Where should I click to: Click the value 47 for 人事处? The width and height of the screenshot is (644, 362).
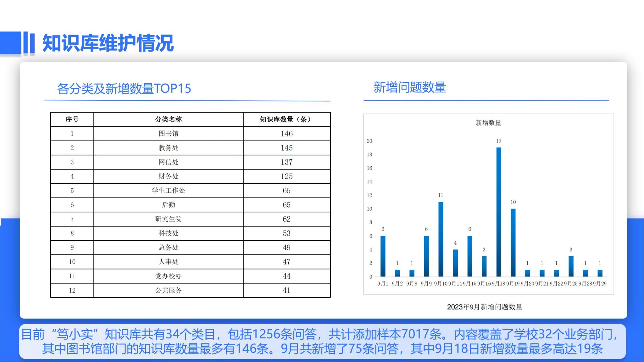point(286,262)
